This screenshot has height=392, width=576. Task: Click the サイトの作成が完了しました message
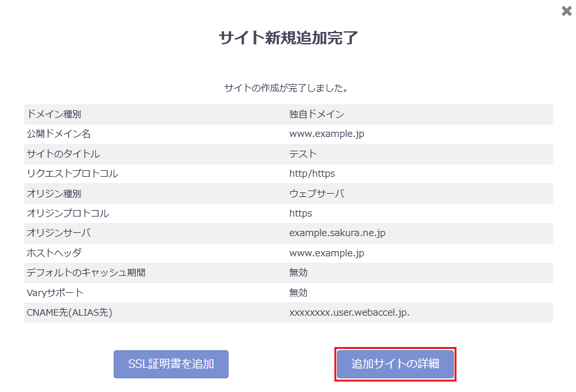[288, 87]
